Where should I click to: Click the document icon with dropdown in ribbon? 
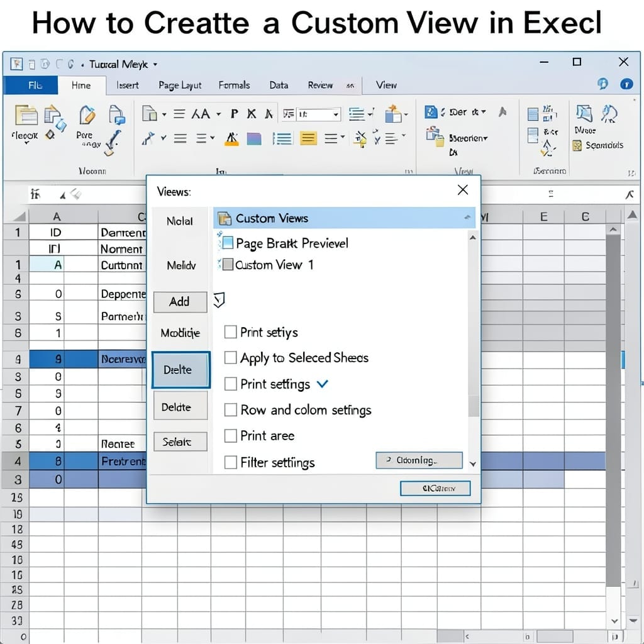[149, 113]
